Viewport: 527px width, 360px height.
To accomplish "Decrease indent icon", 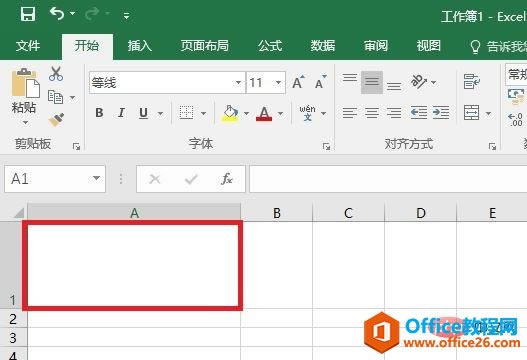I will (x=419, y=113).
